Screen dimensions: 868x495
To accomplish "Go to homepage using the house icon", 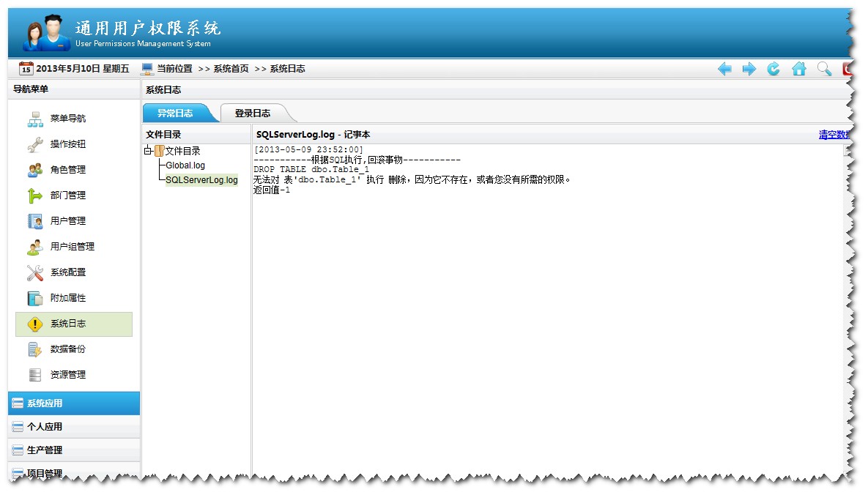I will point(798,68).
